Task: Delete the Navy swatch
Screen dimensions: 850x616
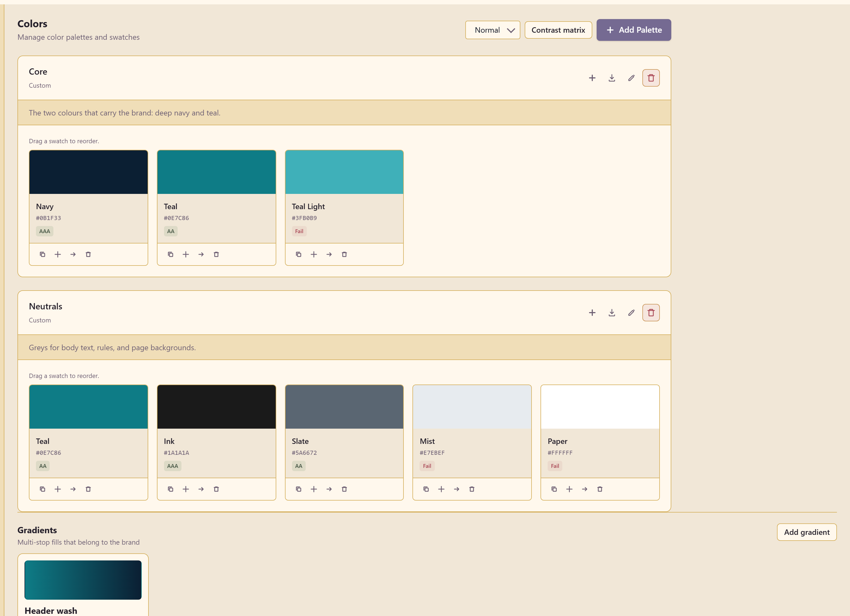Action: point(89,254)
